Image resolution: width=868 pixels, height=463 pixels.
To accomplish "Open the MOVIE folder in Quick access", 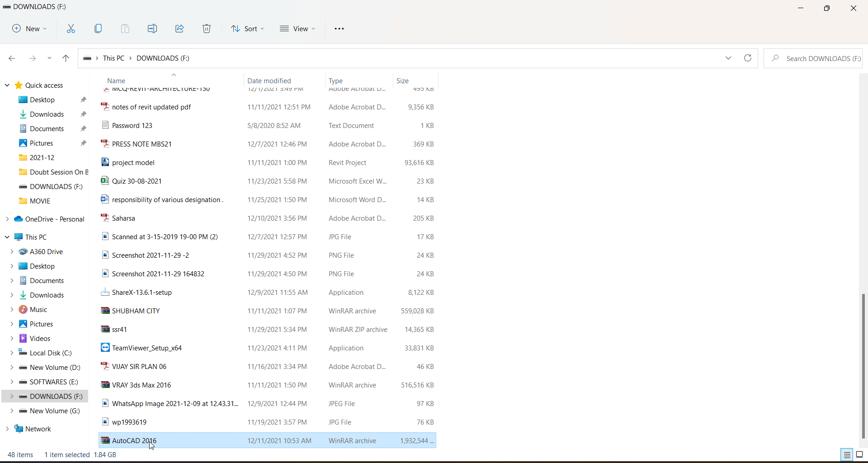I will pos(40,201).
